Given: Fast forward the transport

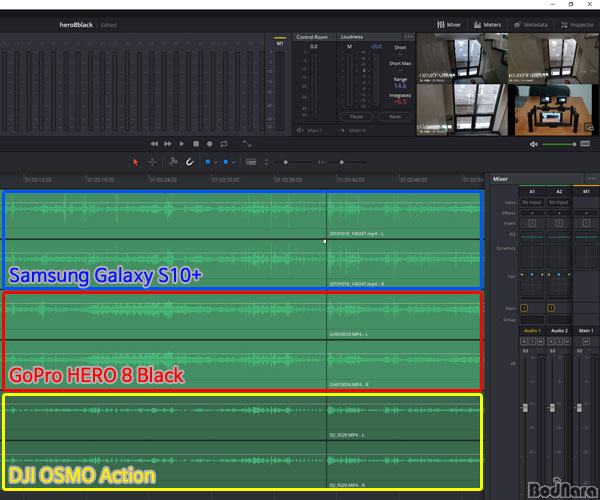Looking at the screenshot, I should coord(168,144).
